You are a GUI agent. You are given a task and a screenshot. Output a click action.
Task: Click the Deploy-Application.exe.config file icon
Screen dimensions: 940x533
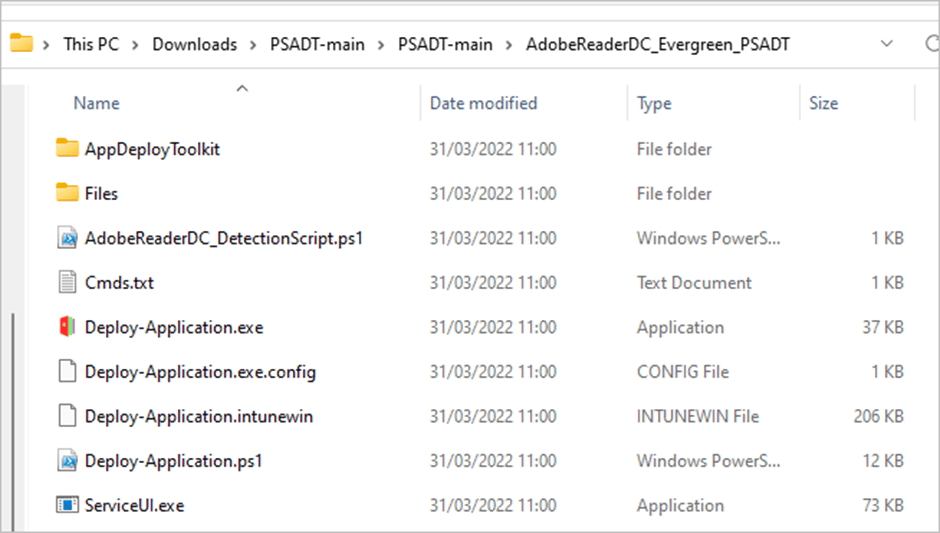click(x=67, y=371)
